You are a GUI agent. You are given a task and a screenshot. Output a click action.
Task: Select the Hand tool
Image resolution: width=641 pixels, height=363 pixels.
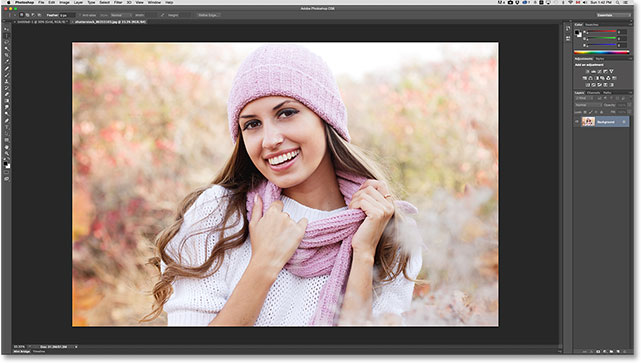(7, 147)
